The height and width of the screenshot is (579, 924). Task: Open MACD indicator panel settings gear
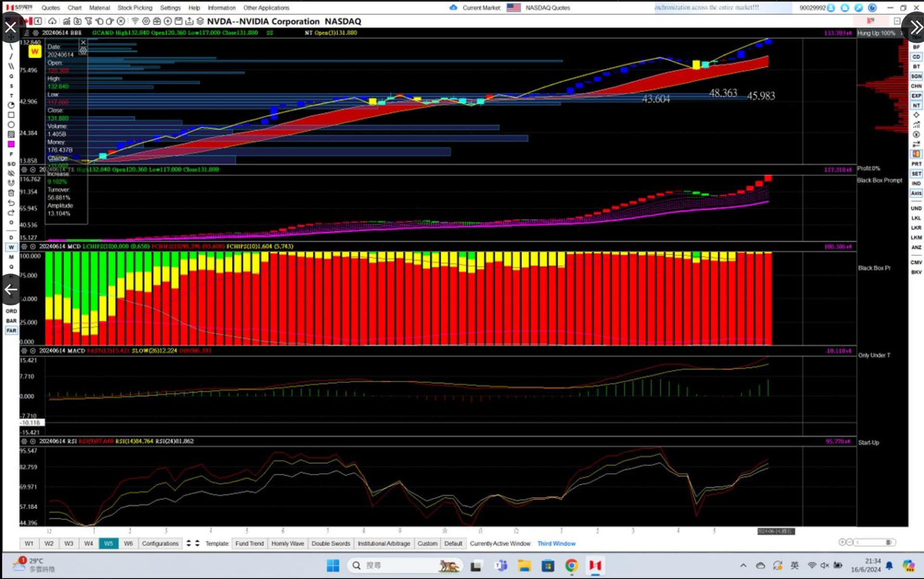point(24,351)
